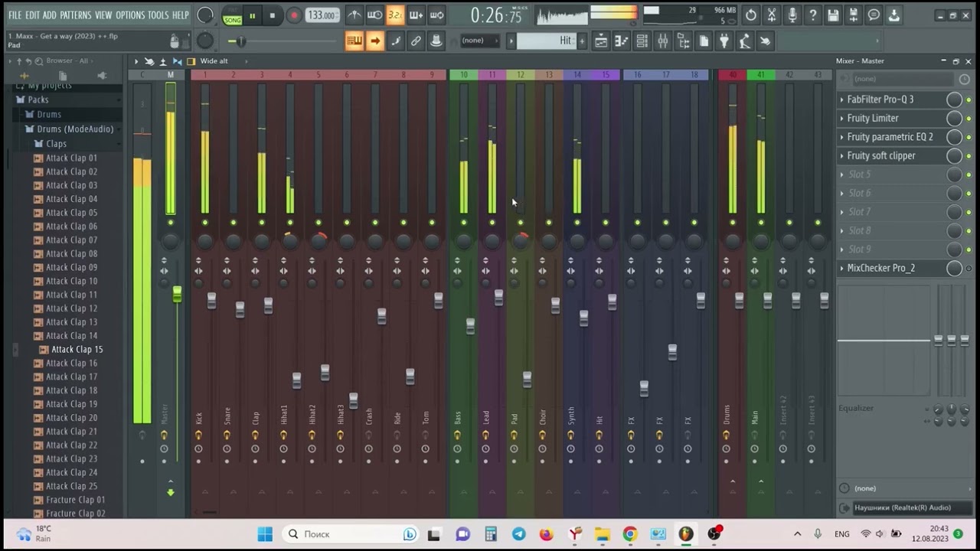Open the Channel rack icon
This screenshot has height=551, width=980.
point(642,41)
